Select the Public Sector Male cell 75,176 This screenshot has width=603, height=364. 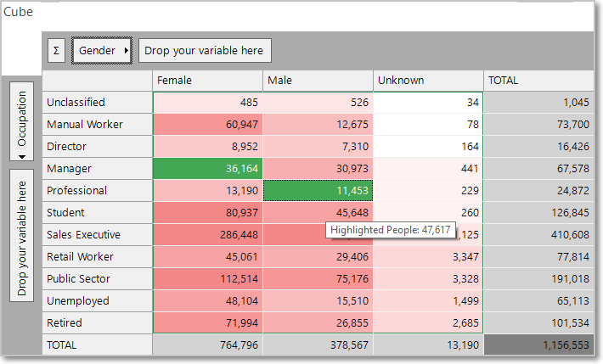tap(318, 278)
